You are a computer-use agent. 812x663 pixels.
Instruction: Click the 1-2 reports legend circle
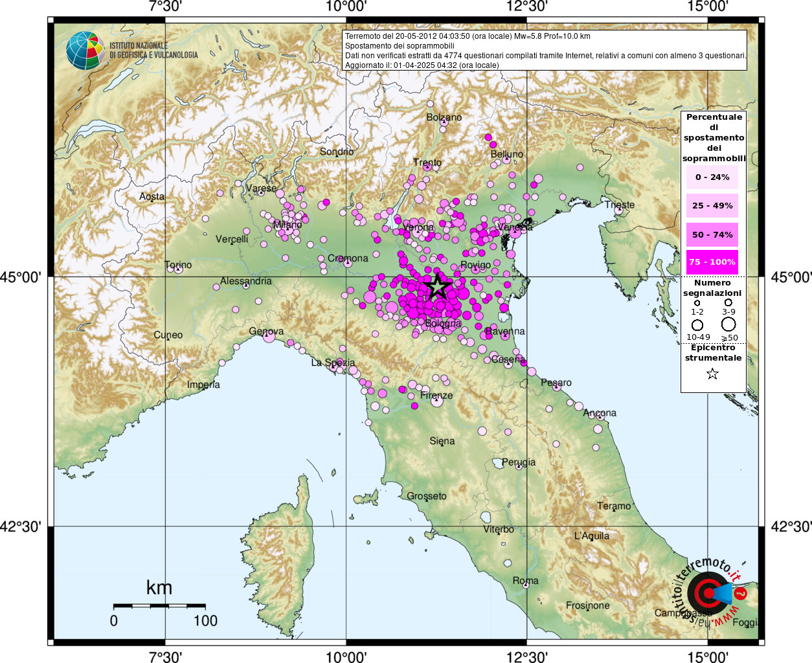coord(697,303)
